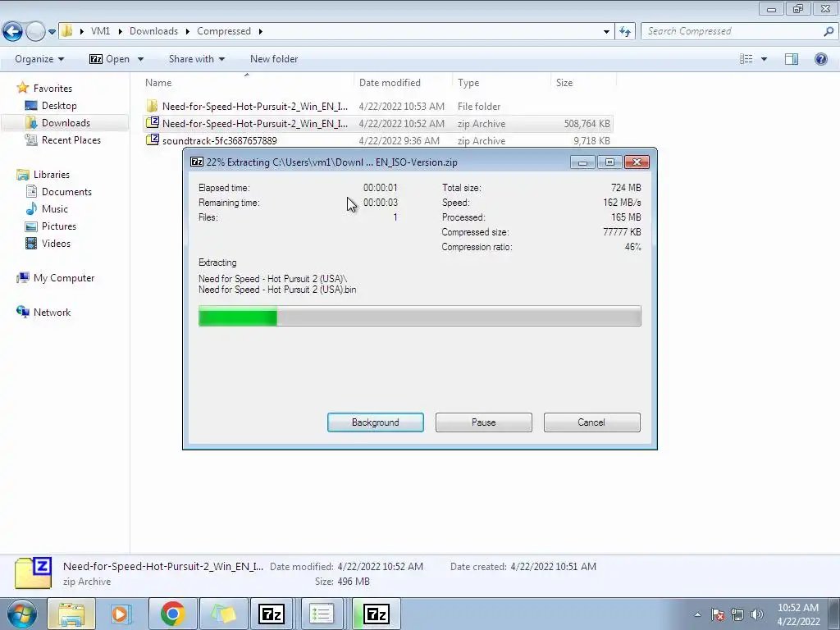Click the zip icon of the 508,764 KB archive

coord(153,123)
